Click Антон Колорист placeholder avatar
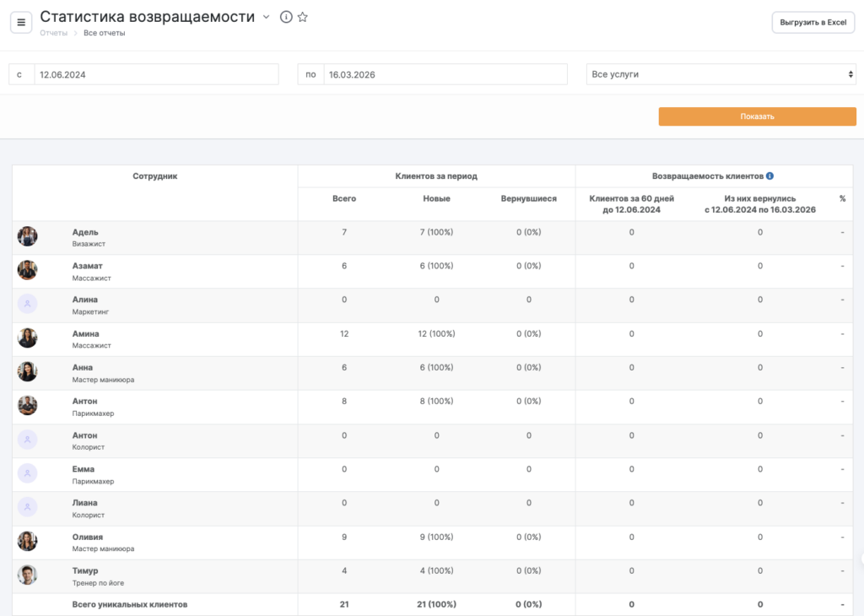Image resolution: width=864 pixels, height=616 pixels. tap(28, 440)
